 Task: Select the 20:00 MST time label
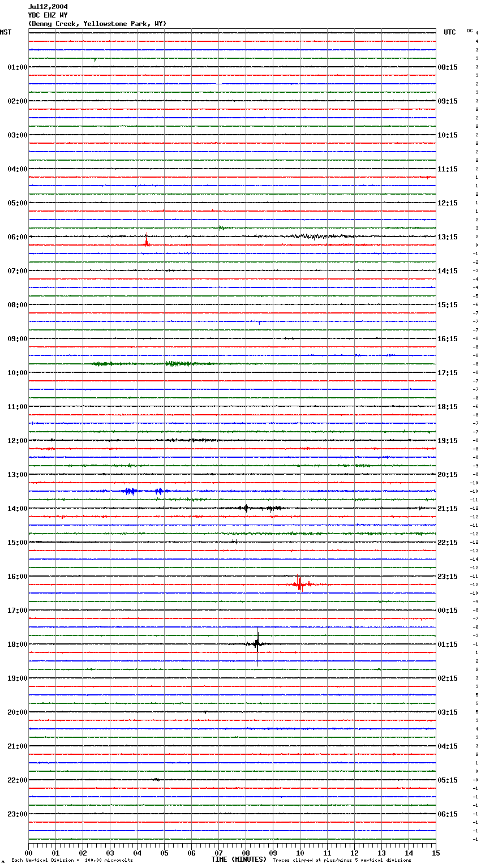pos(18,712)
